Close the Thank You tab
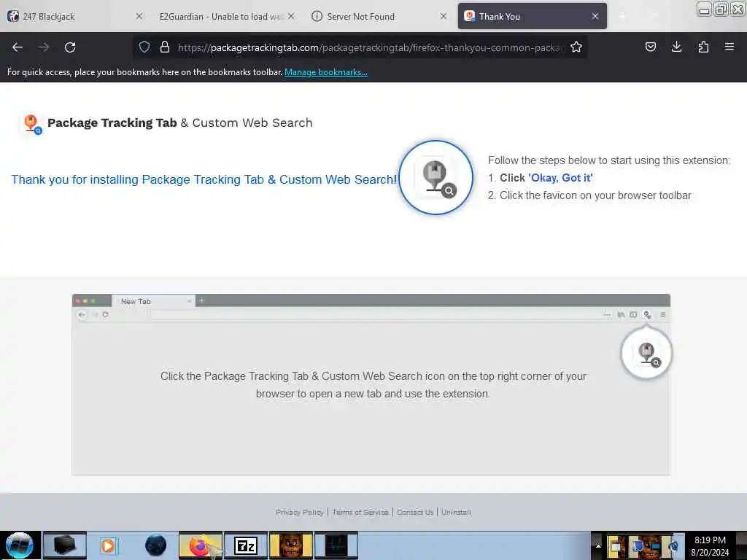Screen dimensions: 747x560 [x=595, y=16]
